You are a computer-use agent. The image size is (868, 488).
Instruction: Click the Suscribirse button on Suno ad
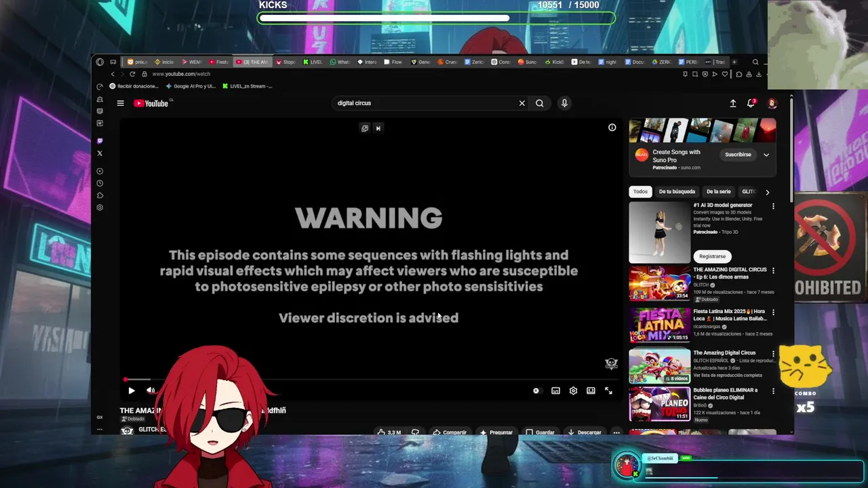click(x=738, y=155)
